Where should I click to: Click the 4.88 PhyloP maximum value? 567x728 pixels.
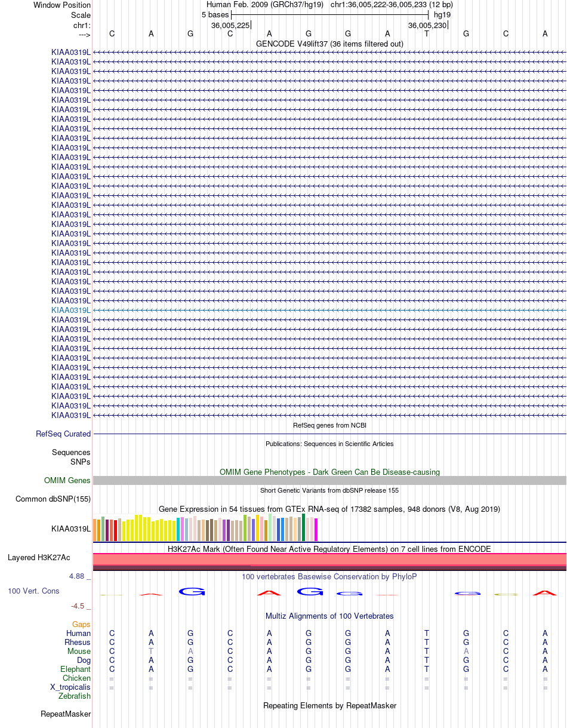coord(80,576)
